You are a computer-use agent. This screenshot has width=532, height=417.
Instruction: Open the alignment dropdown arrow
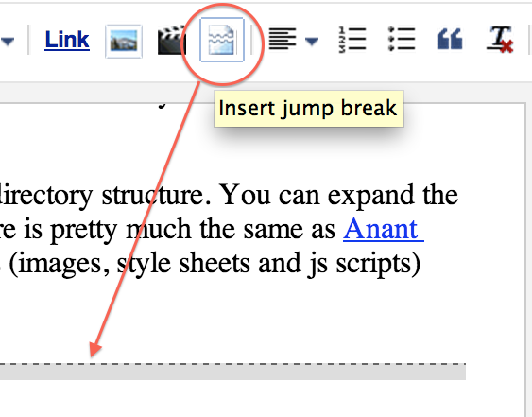[x=312, y=42]
